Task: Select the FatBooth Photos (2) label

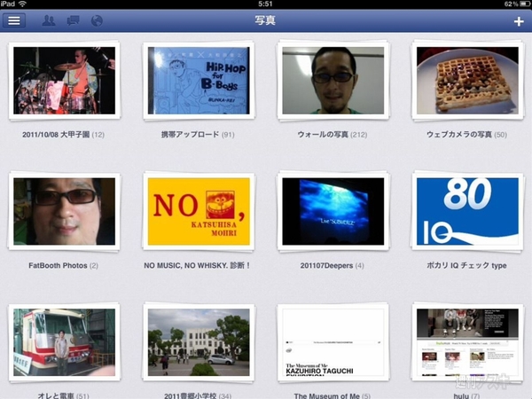Action: pos(64,266)
